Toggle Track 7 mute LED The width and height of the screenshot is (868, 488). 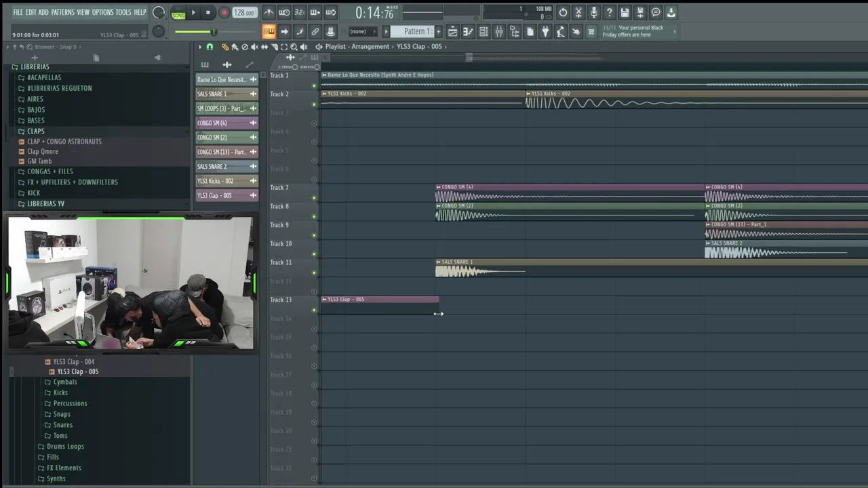pyautogui.click(x=314, y=198)
